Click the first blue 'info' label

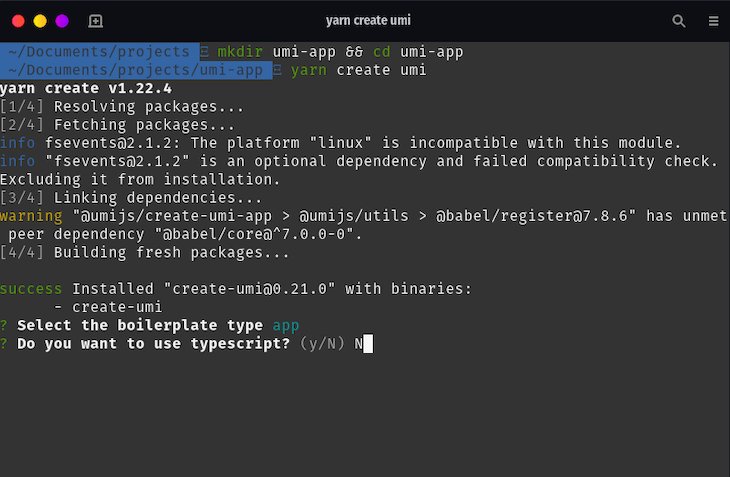click(17, 143)
